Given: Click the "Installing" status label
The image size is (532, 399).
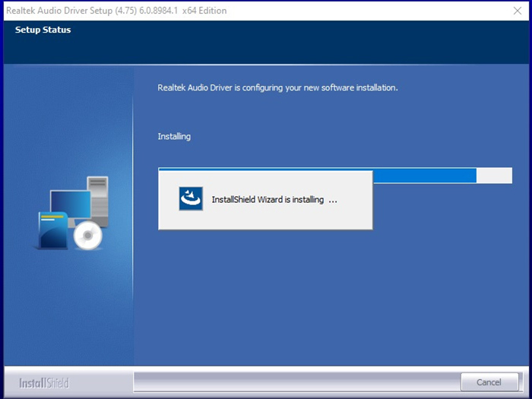Looking at the screenshot, I should click(x=174, y=137).
